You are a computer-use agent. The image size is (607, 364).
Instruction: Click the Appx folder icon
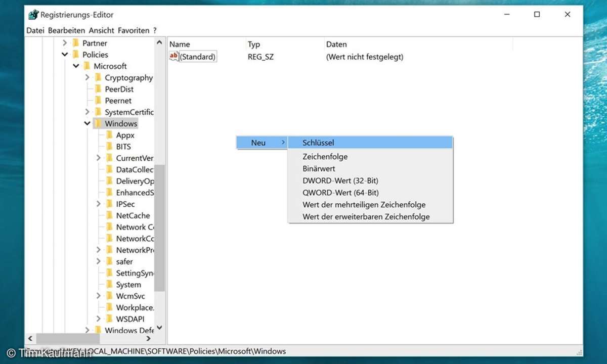(x=109, y=135)
